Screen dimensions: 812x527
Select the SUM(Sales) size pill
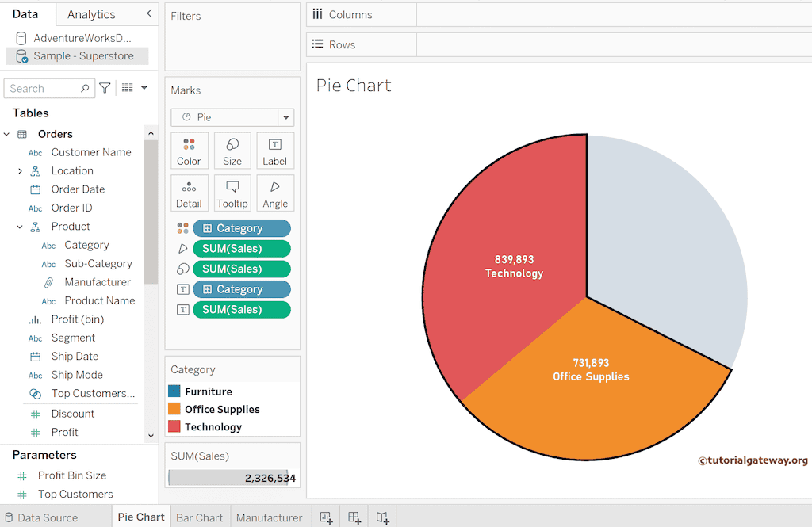[x=242, y=269]
